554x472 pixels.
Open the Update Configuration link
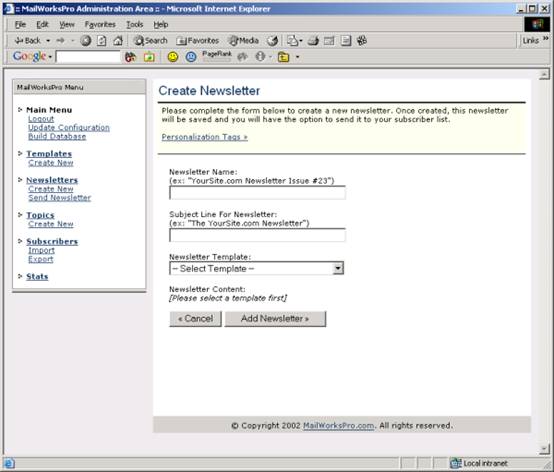pyautogui.click(x=69, y=128)
